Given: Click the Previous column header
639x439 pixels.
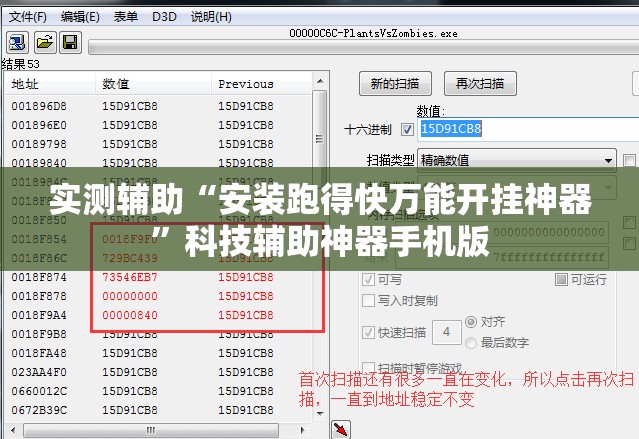Looking at the screenshot, I should (x=262, y=84).
